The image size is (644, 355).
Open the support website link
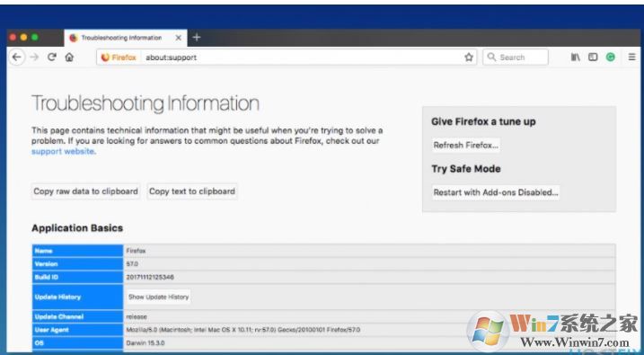[x=63, y=151]
